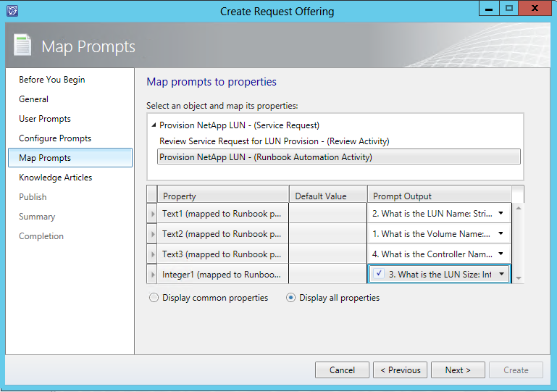Open the Text3 Prompt Output dropdown
The image size is (557, 392).
click(501, 254)
